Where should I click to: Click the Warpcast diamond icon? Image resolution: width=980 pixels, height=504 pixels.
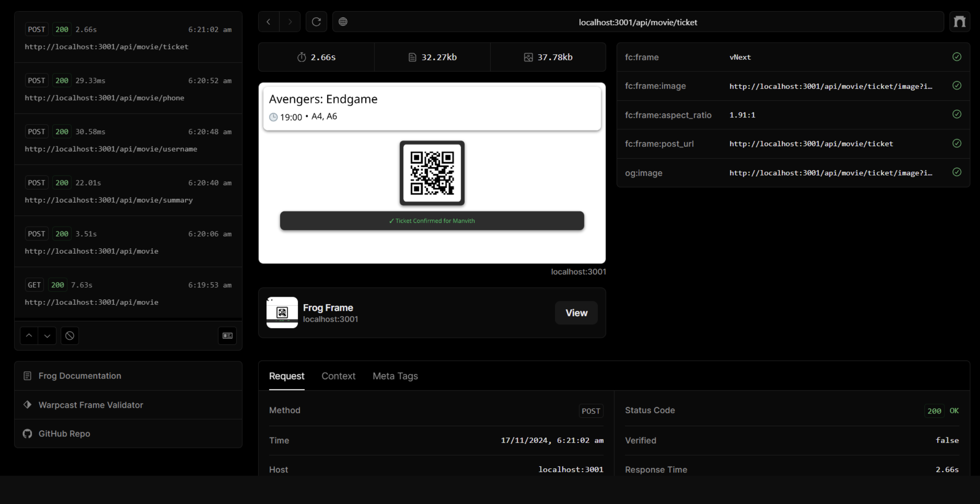27,404
